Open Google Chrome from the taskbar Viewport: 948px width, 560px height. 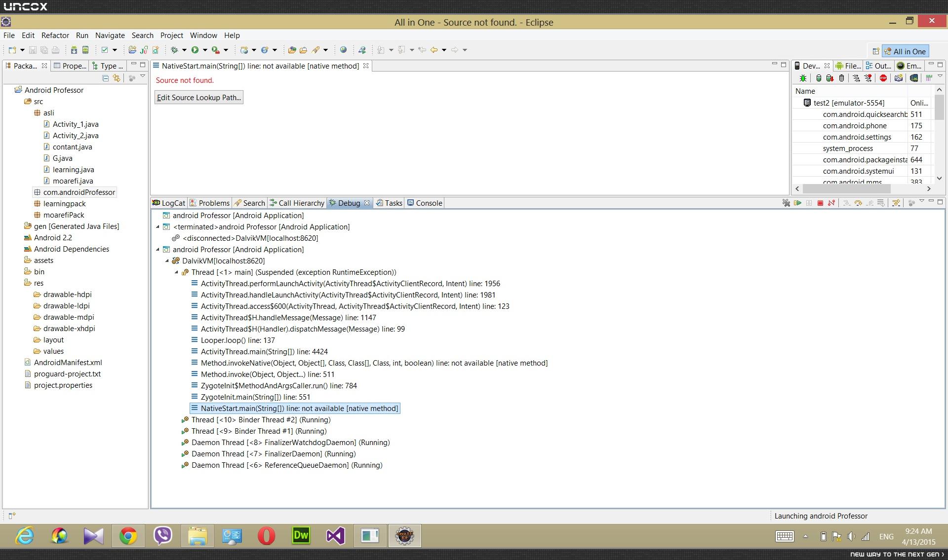pos(128,536)
